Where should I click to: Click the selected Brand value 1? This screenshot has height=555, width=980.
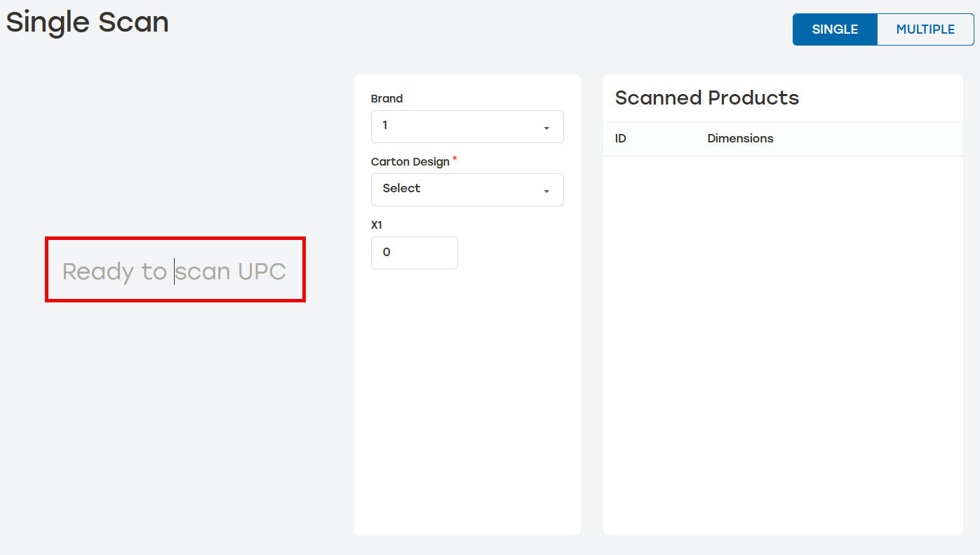(385, 126)
